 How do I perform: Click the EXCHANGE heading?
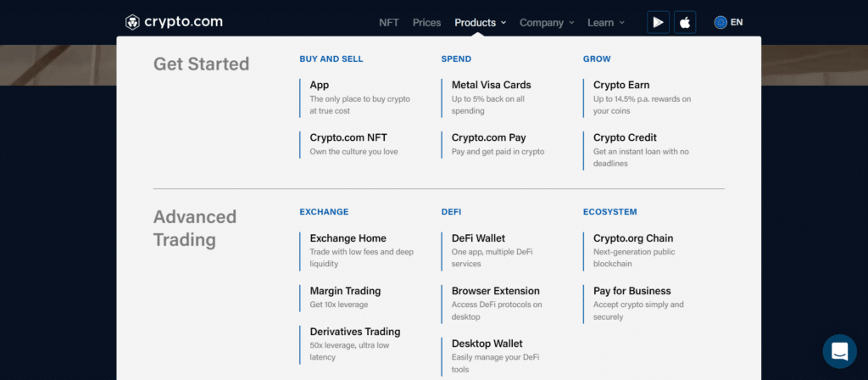tap(324, 211)
